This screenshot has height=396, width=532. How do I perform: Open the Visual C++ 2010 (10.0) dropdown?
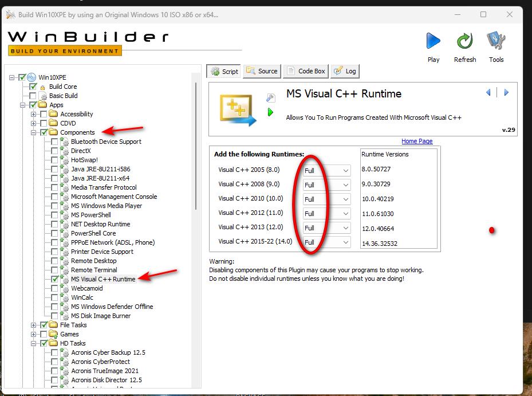326,199
